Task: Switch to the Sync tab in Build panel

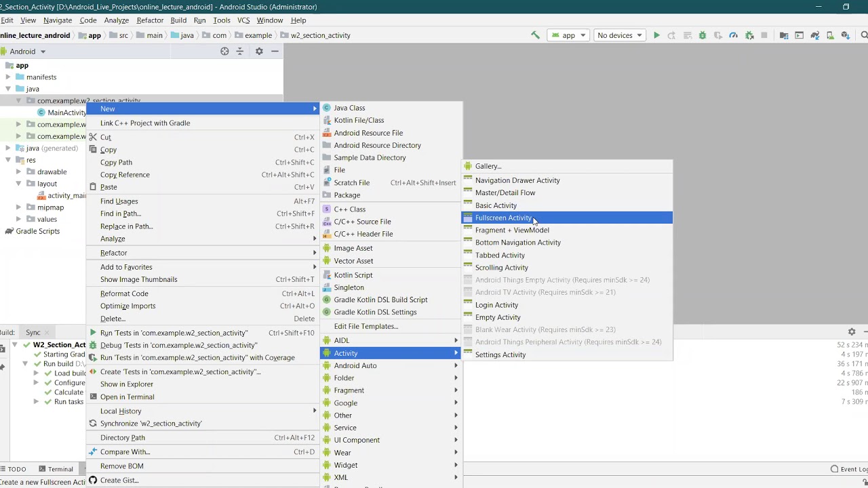Action: coord(33,333)
